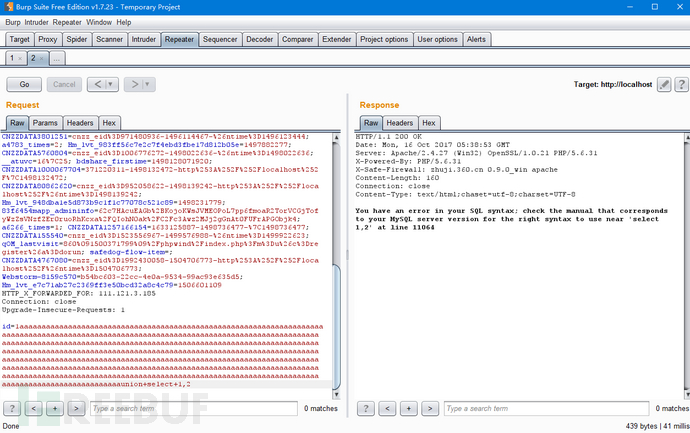Screen dimensions: 690x433
Task: Click the Content-Length response header
Action: [397, 178]
